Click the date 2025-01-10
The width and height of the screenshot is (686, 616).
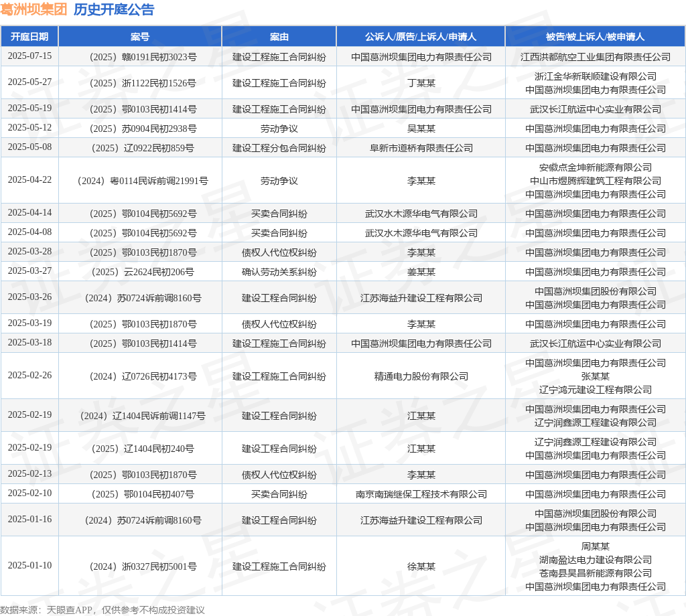click(29, 565)
